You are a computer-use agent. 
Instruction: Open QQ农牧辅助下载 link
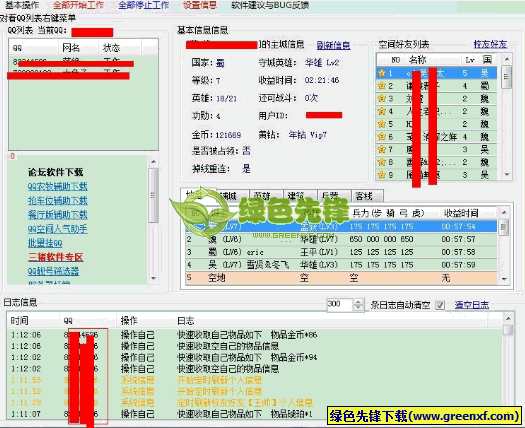click(x=58, y=187)
